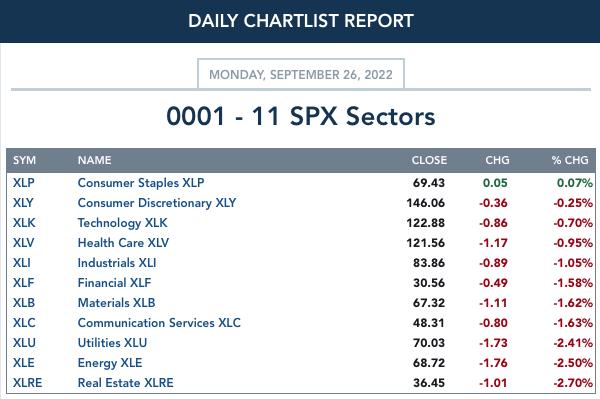Image resolution: width=600 pixels, height=399 pixels.
Task: Click the Utilities XLU link
Action: (112, 342)
